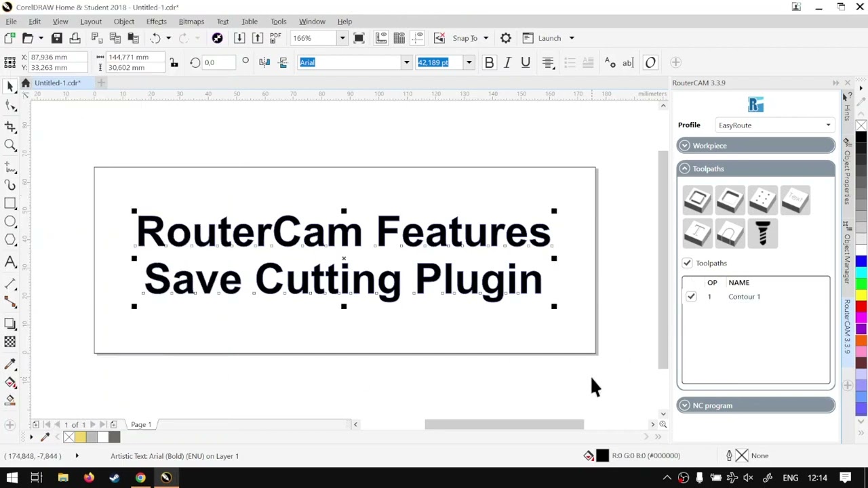Open the Profile EasyRoute dropdown
This screenshot has width=868, height=488.
(x=775, y=125)
